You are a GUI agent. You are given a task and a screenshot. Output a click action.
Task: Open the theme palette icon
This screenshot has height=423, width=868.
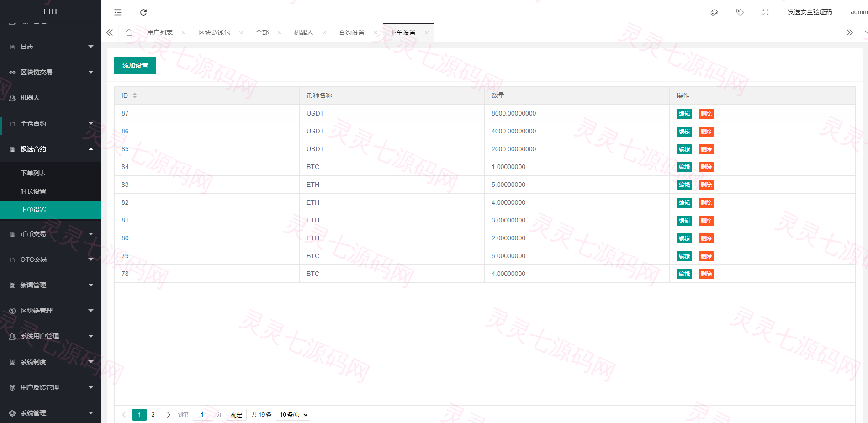click(715, 12)
